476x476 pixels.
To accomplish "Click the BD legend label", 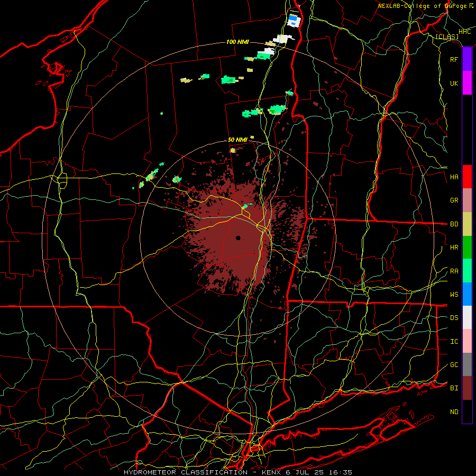I will (454, 224).
